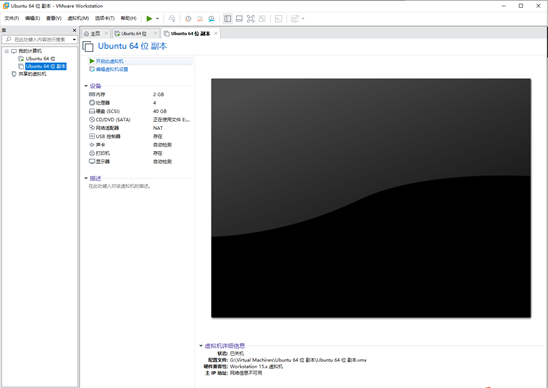Viewport: 548px width, 388px height.
Task: Collapse the 我的计算机 tree node
Action: (x=7, y=51)
